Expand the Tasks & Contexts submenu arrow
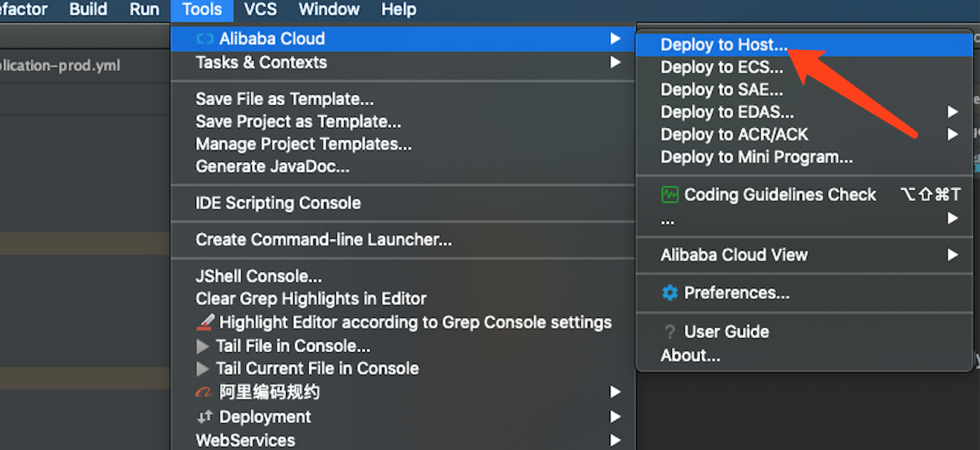 coord(615,62)
